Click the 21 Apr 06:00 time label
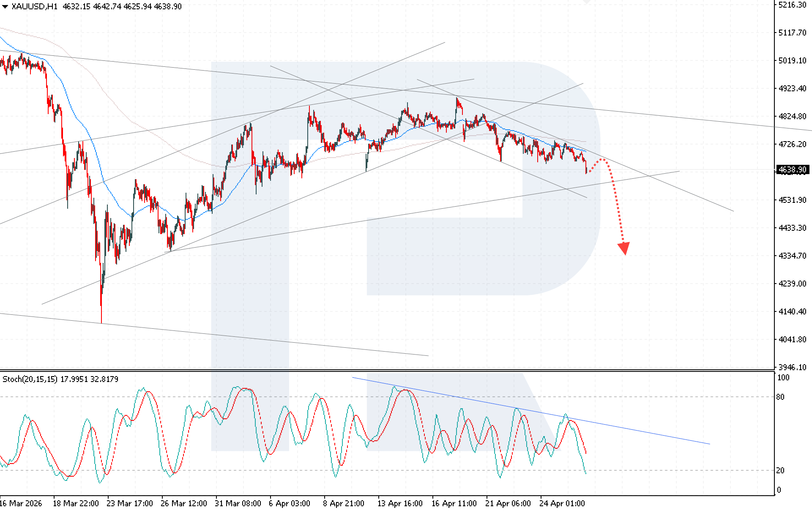Screen dimensions: 812x513 [x=508, y=503]
